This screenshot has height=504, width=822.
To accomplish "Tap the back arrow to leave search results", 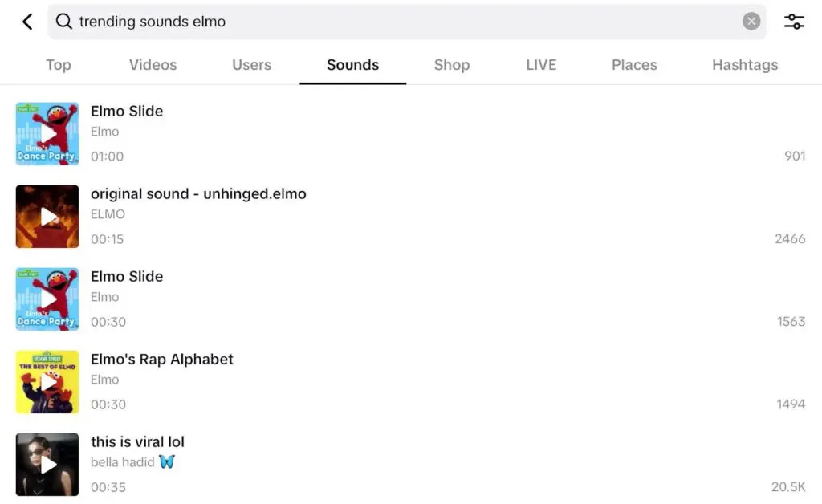I will point(26,22).
